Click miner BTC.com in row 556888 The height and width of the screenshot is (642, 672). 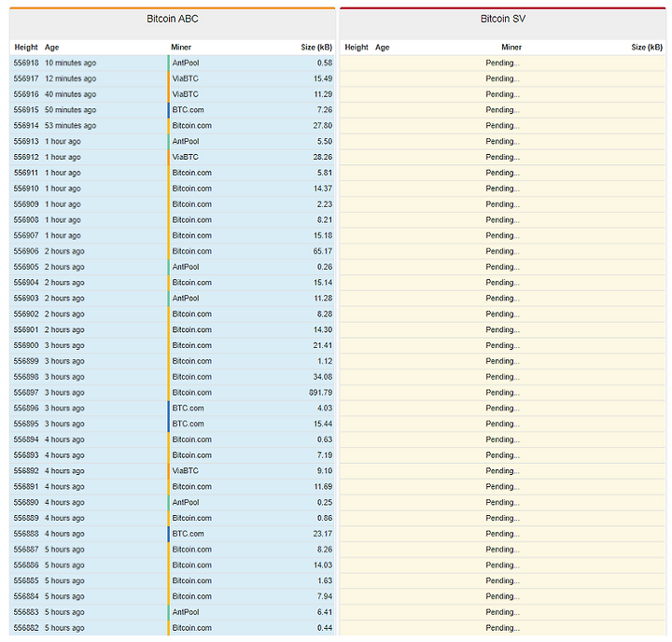point(189,534)
